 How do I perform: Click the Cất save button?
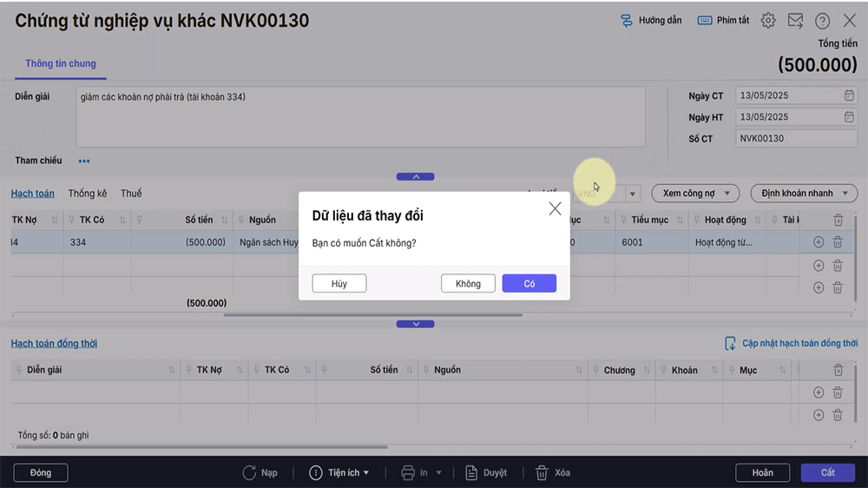pos(827,472)
